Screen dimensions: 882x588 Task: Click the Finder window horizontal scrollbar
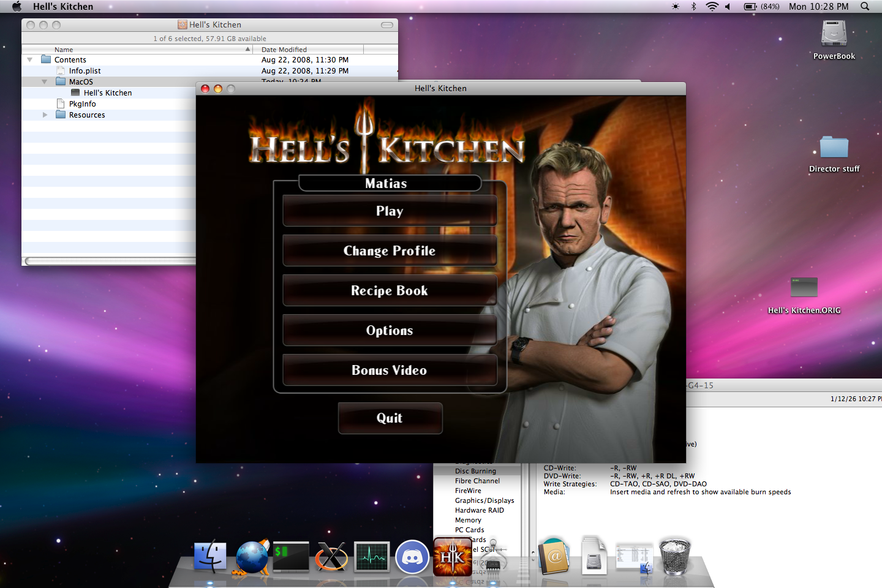click(x=110, y=262)
